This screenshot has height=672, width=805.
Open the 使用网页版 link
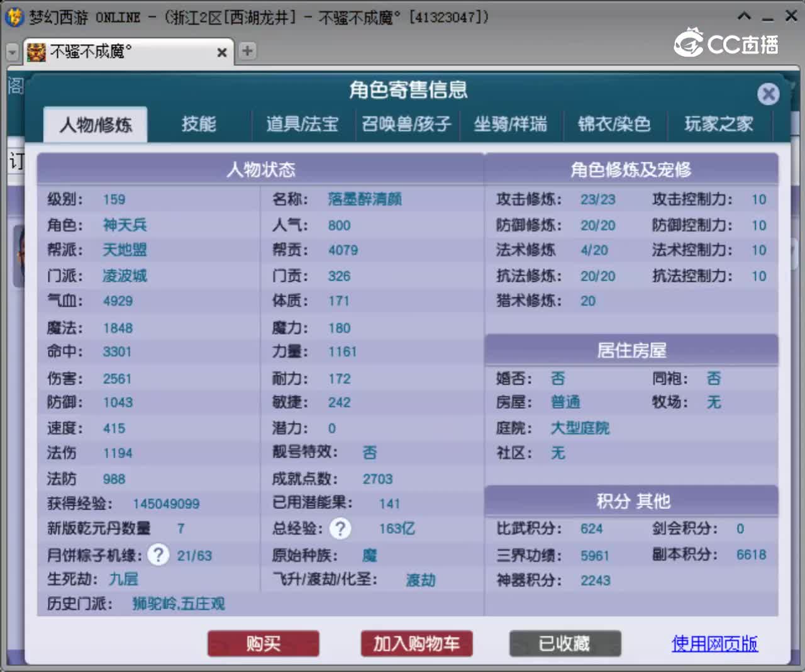click(714, 644)
